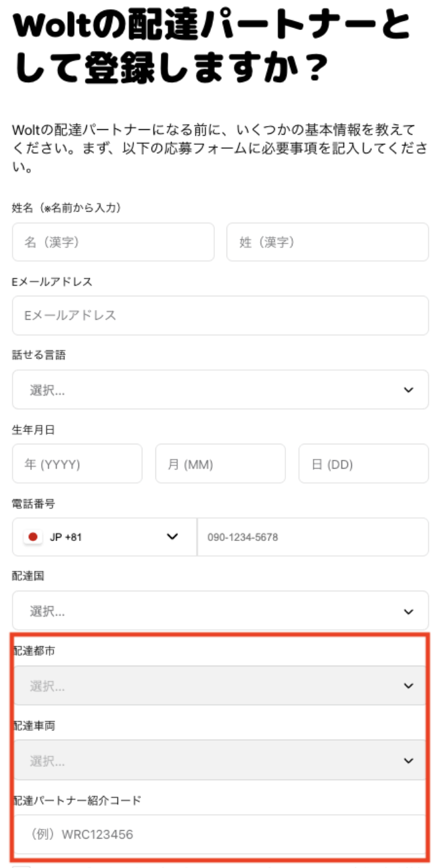Click the chevron in 配達都市 field
The image size is (444, 868).
point(409,686)
